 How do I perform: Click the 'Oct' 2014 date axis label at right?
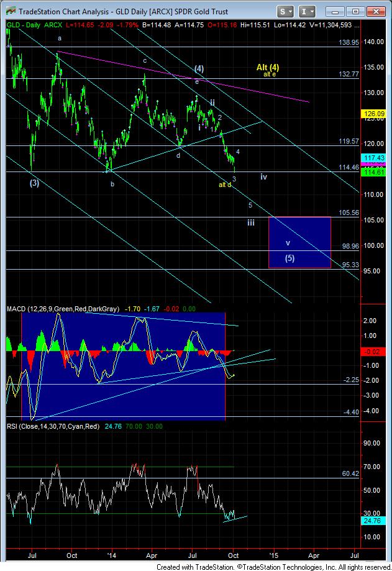[234, 555]
